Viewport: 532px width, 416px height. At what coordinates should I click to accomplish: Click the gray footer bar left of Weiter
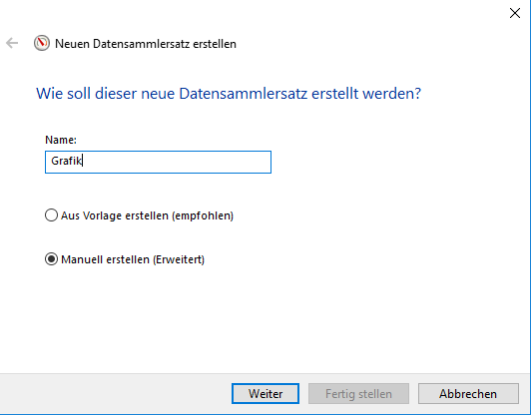116,394
